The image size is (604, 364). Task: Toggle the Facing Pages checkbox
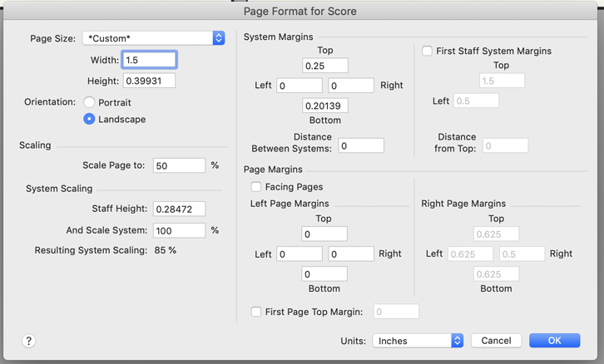(256, 187)
